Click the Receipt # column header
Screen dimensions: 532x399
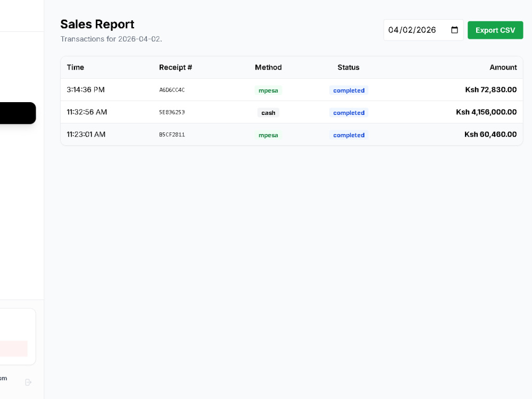(176, 67)
